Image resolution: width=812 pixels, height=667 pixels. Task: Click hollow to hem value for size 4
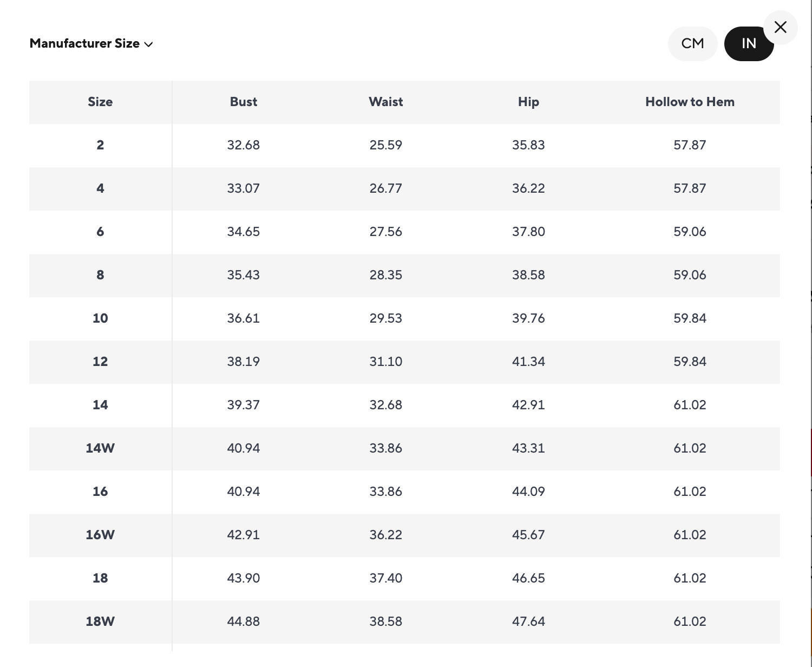click(690, 188)
